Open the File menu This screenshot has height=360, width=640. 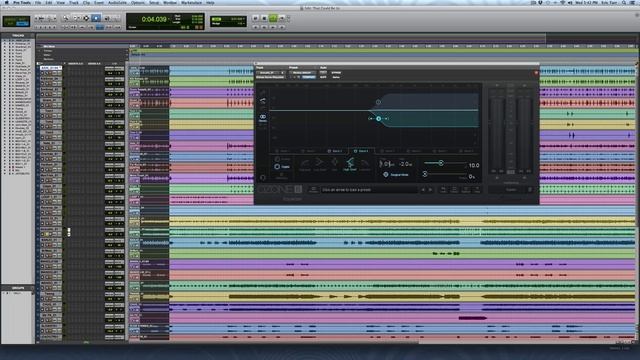pyautogui.click(x=38, y=2)
